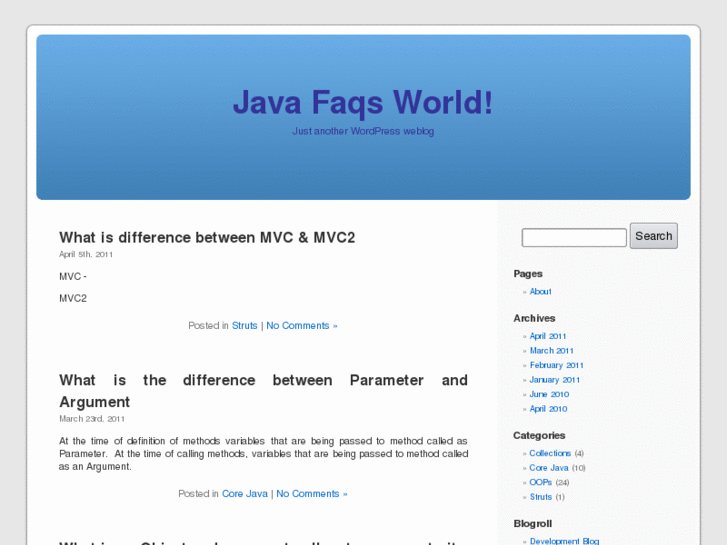The height and width of the screenshot is (545, 727).
Task: Click No Comments link under MVC post
Action: [x=302, y=326]
